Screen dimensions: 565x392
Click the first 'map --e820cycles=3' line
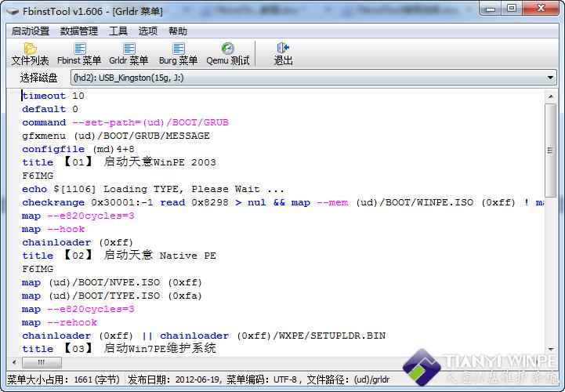pos(78,216)
